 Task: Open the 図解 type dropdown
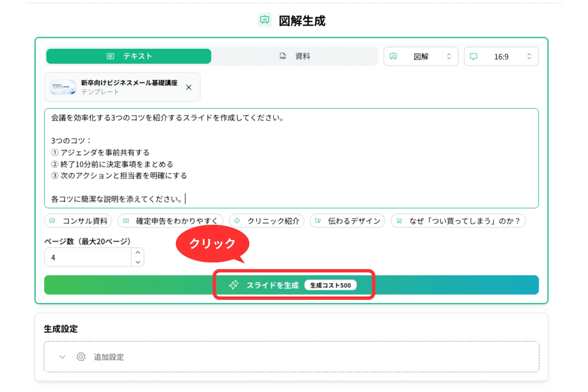421,56
